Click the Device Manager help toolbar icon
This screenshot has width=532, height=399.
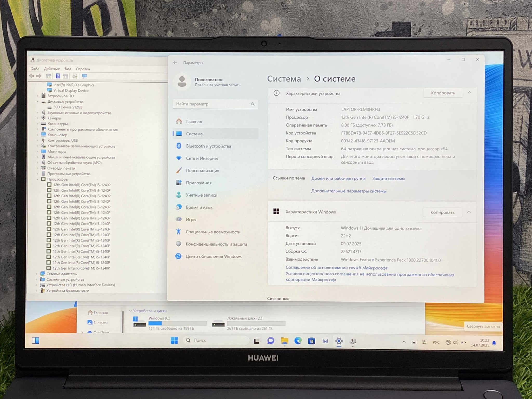point(58,76)
